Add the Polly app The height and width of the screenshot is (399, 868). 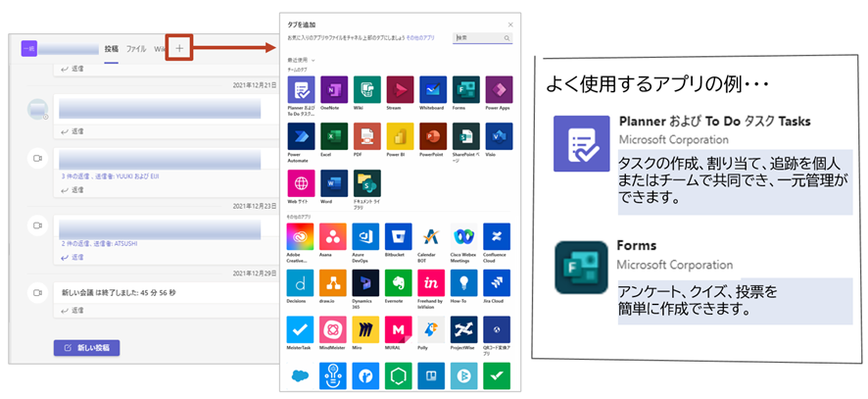pyautogui.click(x=431, y=329)
